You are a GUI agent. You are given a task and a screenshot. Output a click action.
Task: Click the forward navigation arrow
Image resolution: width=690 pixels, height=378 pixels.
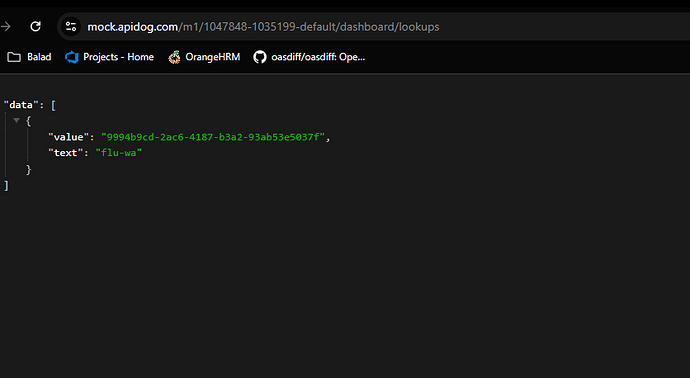(x=6, y=26)
